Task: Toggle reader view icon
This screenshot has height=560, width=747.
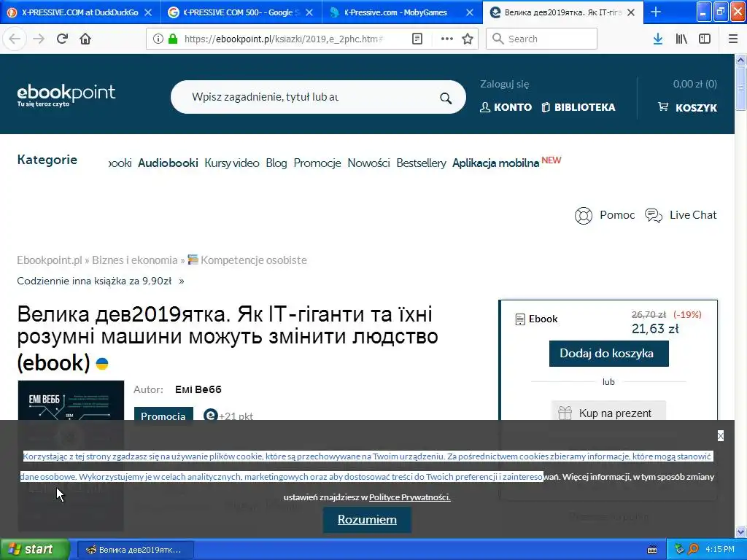Action: click(x=417, y=39)
